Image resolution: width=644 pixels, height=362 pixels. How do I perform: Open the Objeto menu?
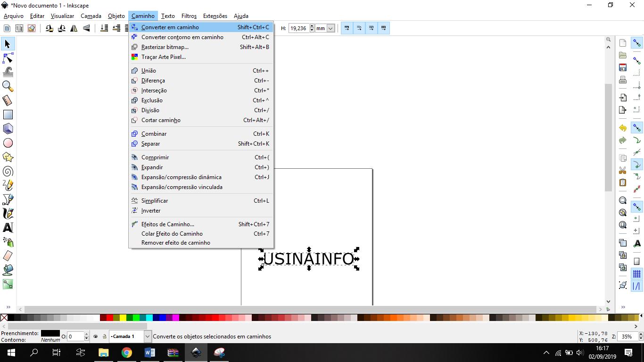116,16
